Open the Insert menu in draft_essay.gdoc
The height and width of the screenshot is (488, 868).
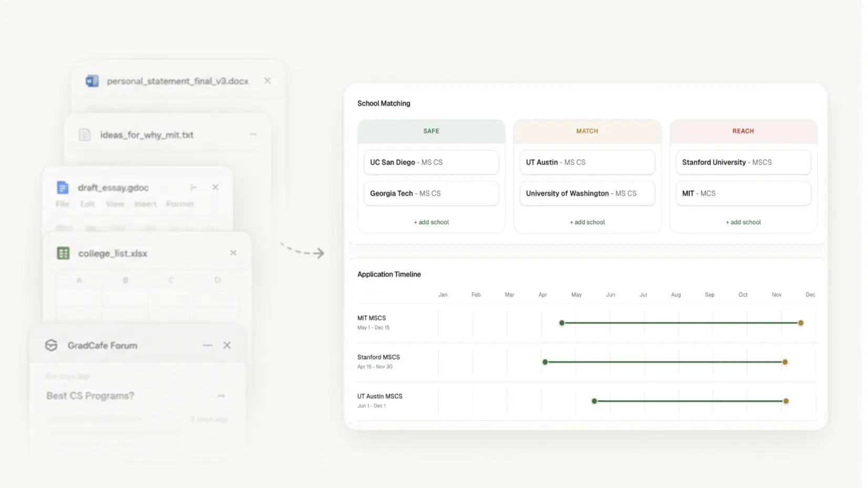click(x=146, y=204)
